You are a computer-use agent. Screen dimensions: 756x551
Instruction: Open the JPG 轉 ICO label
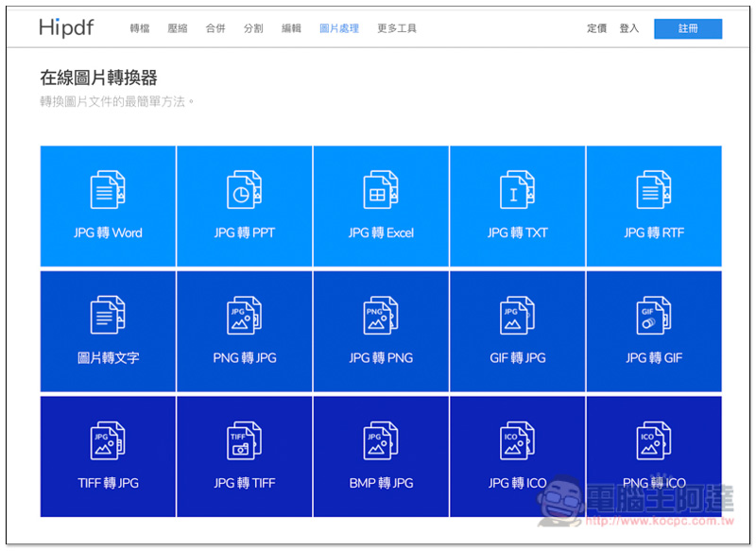[x=517, y=483]
